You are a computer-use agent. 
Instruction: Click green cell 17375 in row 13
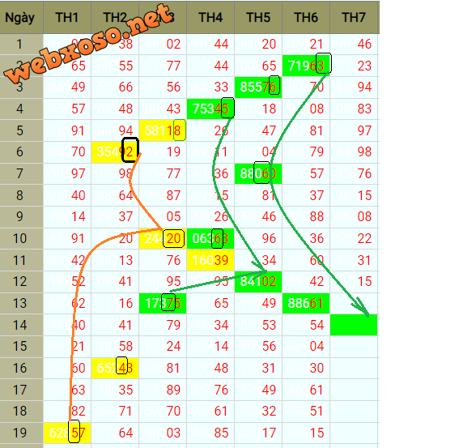point(163,304)
